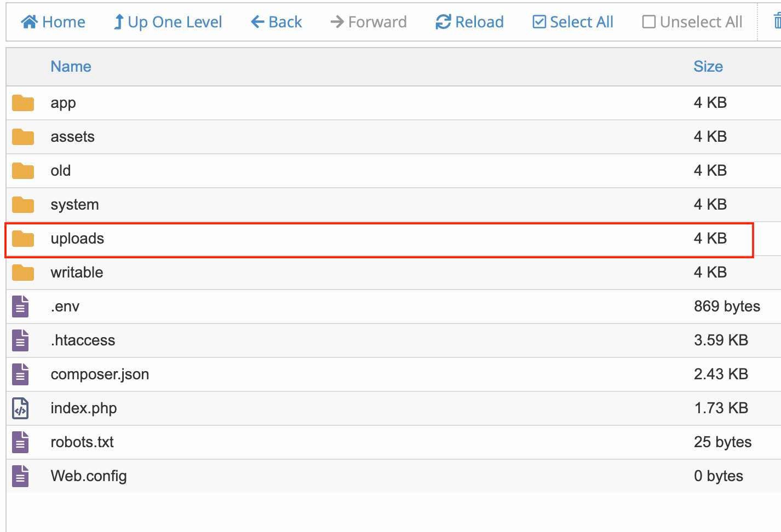Click Unselect All checkbox button
The height and width of the screenshot is (532, 781).
[692, 22]
